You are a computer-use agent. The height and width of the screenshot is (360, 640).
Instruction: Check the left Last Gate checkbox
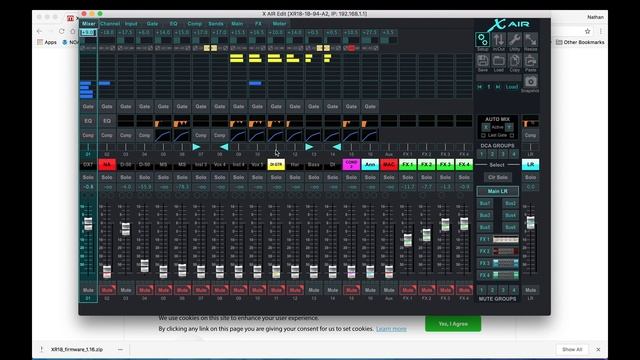[x=483, y=136]
